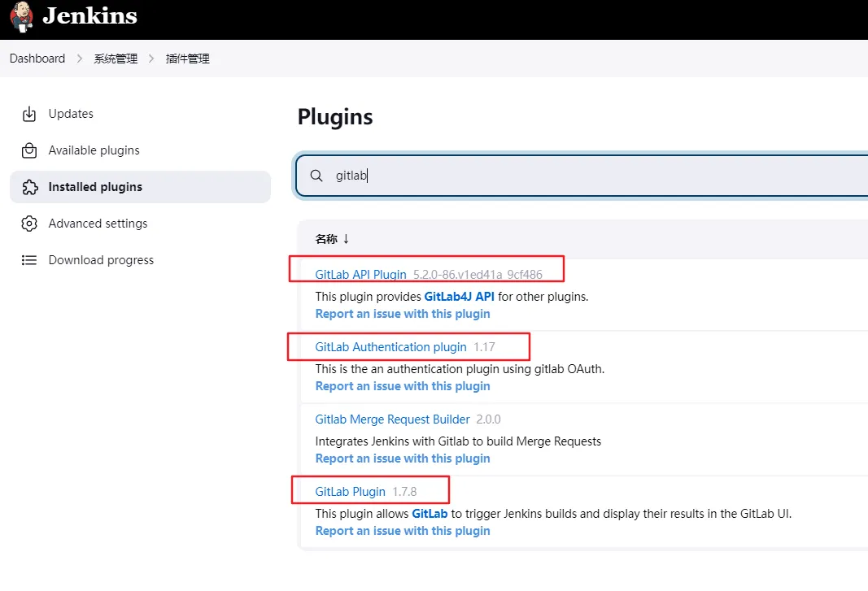Open GitLab Authentication plugin link

pos(390,347)
